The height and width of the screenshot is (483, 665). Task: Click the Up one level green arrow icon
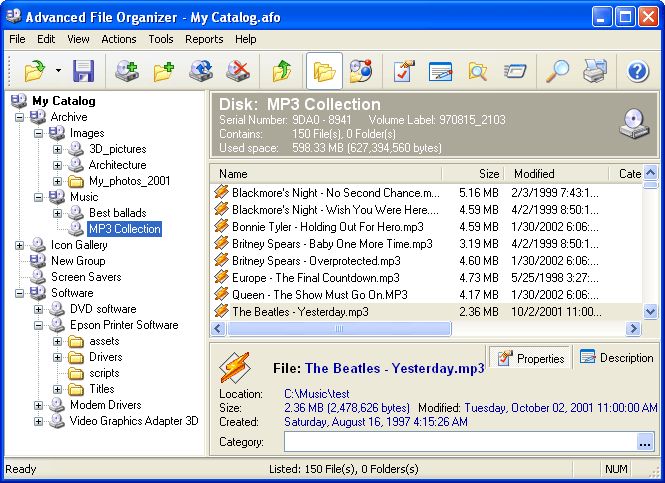tap(282, 71)
